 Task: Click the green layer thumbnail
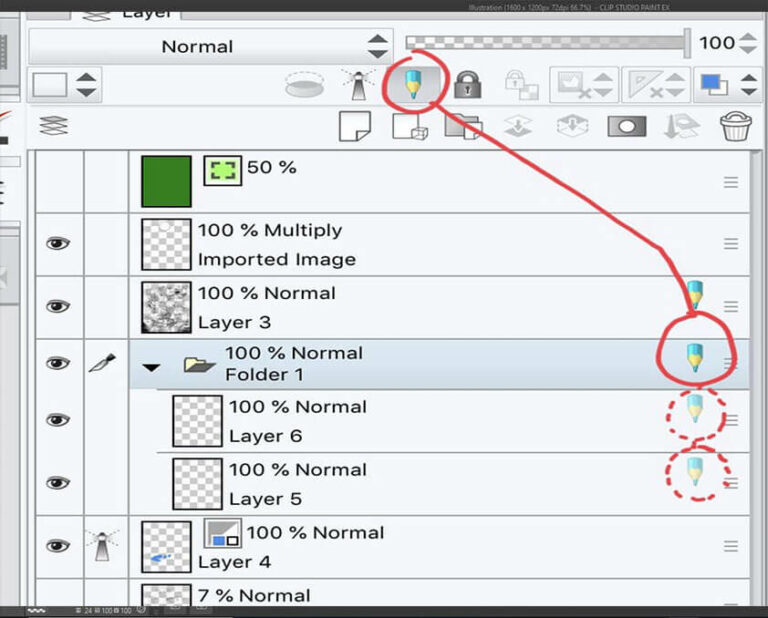(166, 182)
